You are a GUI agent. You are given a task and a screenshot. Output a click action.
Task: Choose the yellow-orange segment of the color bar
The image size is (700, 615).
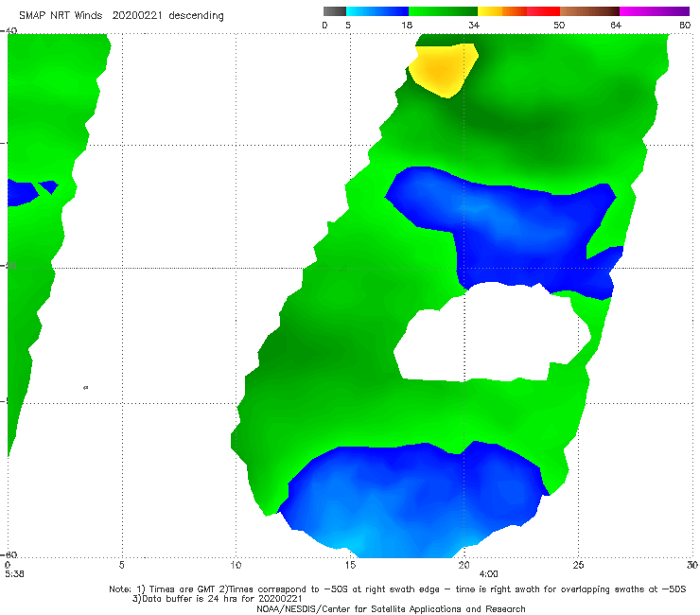tap(501, 11)
